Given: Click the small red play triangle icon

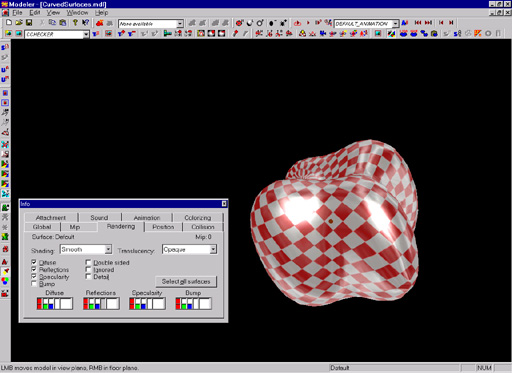Looking at the screenshot, I should (308, 23).
